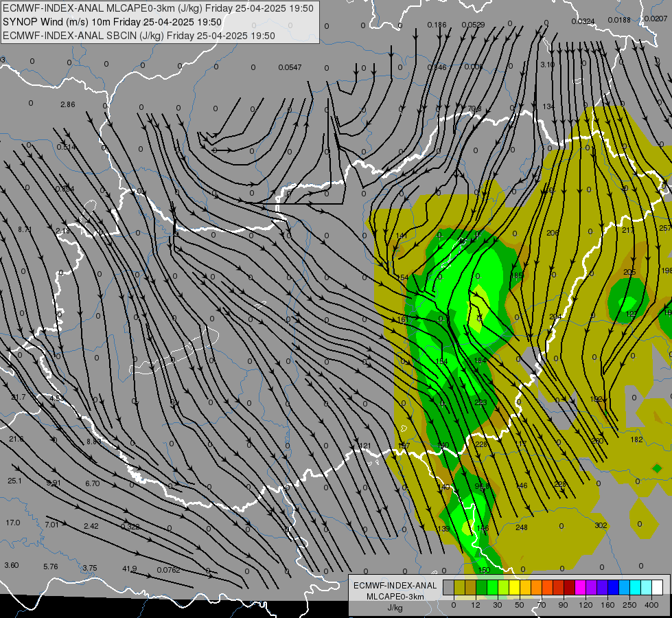
Task: Click the map value '96.6'
Action: (x=482, y=486)
